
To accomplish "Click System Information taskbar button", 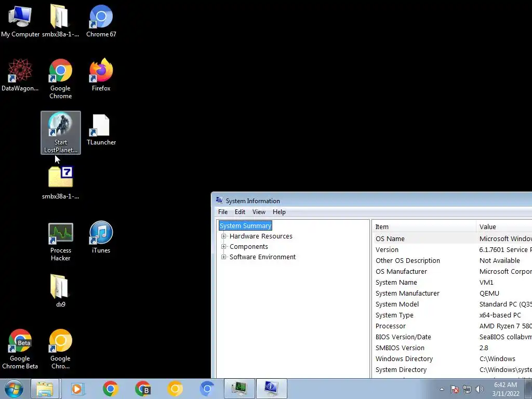I will pos(271,389).
